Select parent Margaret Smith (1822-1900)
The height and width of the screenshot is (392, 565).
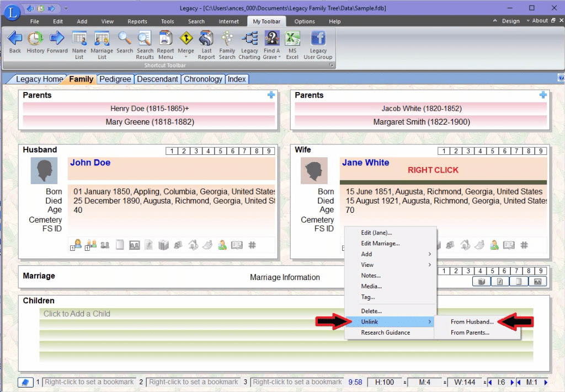coord(422,122)
